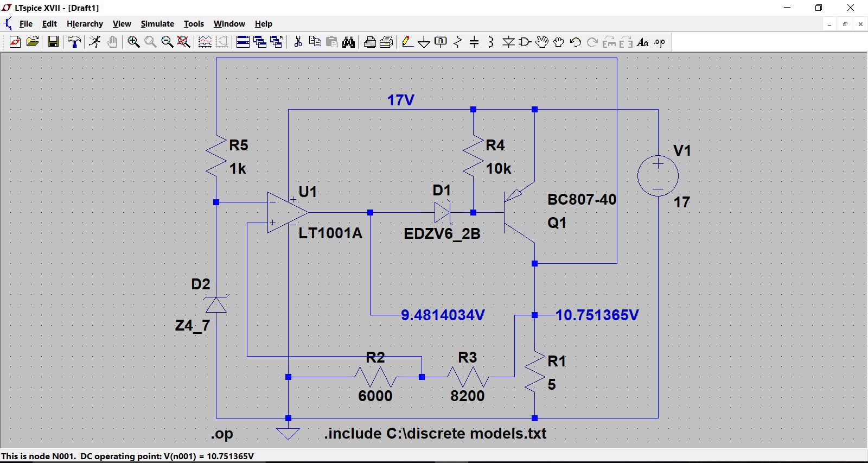This screenshot has width=868, height=463.
Task: Open the Help menu
Action: (264, 24)
